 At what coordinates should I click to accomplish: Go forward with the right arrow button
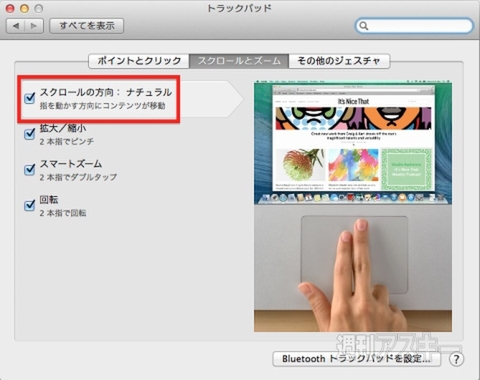point(34,26)
